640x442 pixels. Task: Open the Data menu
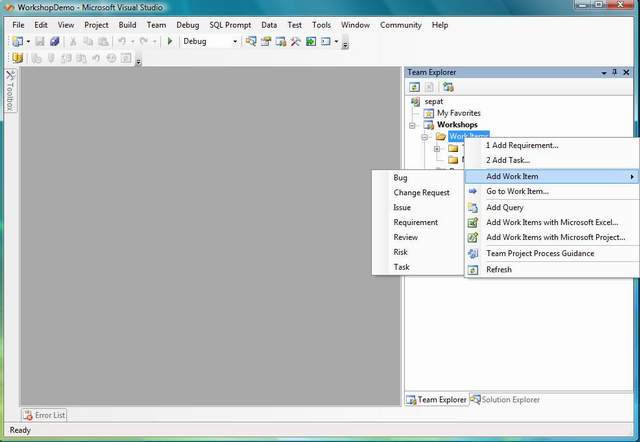(x=269, y=25)
